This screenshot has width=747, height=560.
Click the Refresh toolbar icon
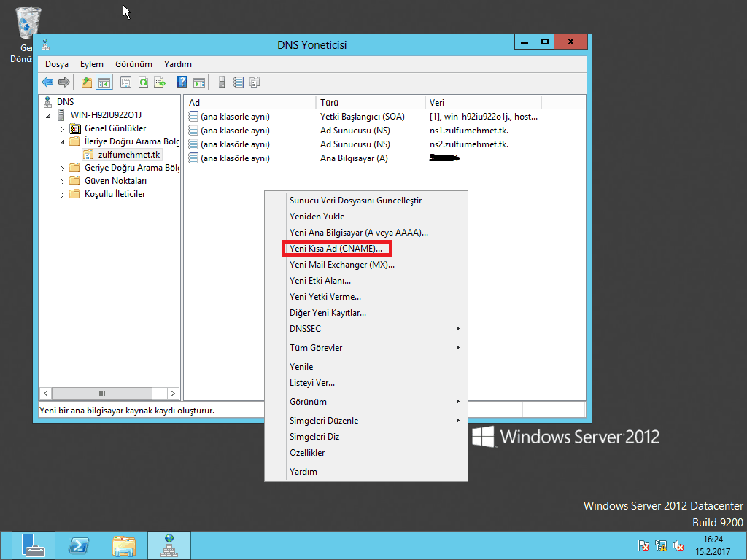click(143, 82)
